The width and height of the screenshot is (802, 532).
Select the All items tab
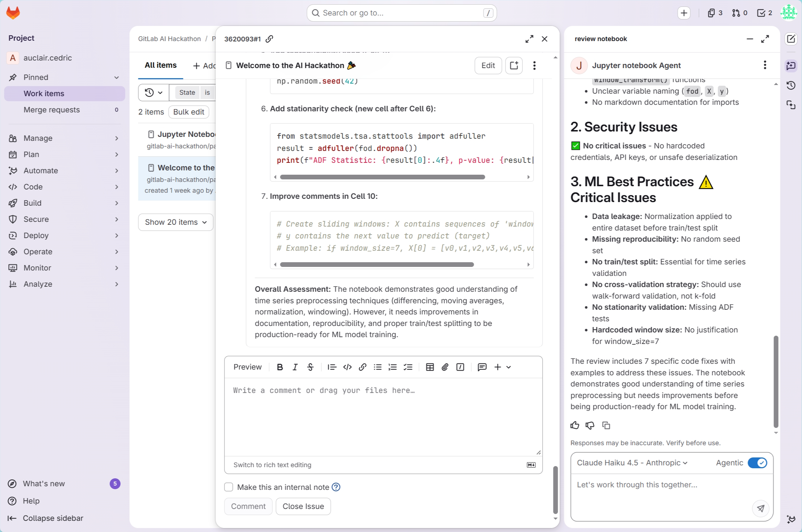click(x=160, y=65)
